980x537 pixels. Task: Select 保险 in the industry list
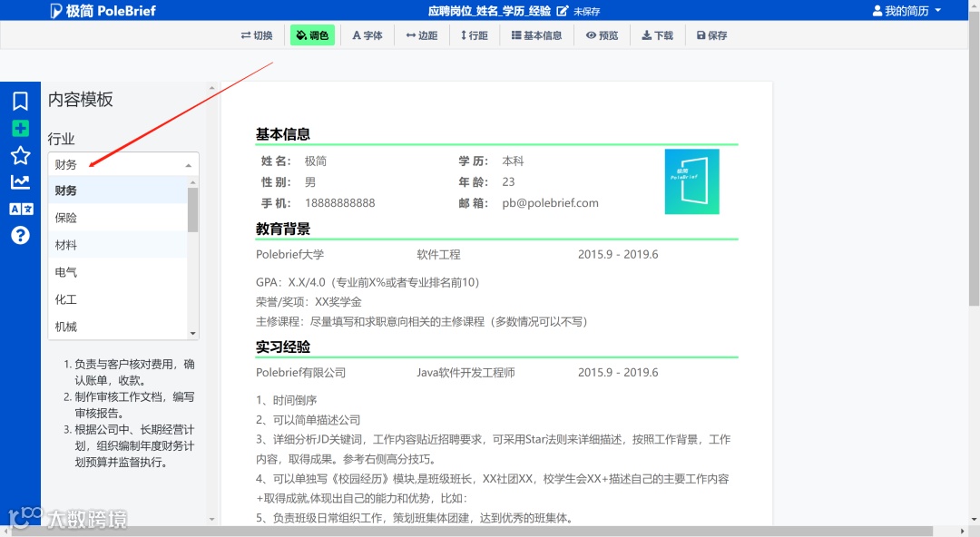coord(117,218)
